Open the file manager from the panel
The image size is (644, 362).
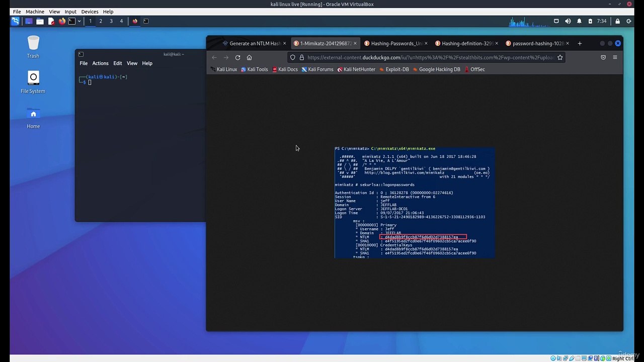pos(40,21)
